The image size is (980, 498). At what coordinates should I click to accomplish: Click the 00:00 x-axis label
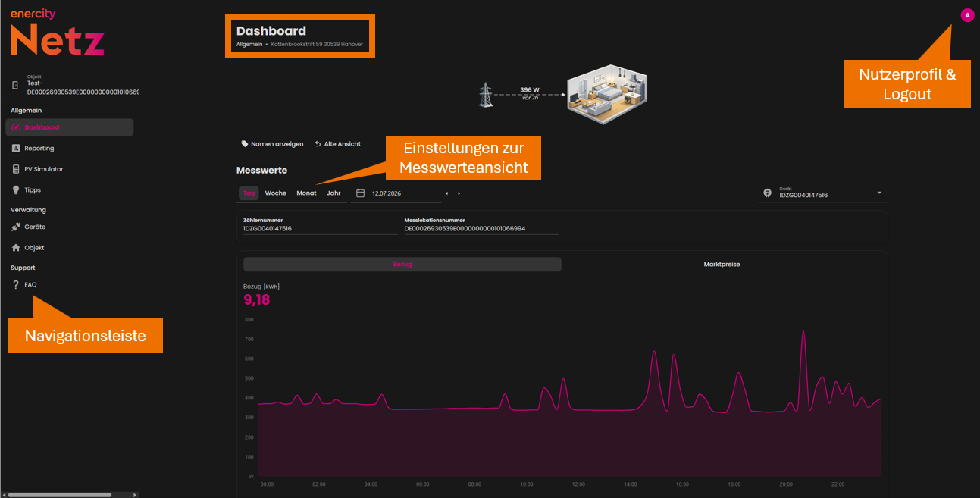(x=267, y=484)
